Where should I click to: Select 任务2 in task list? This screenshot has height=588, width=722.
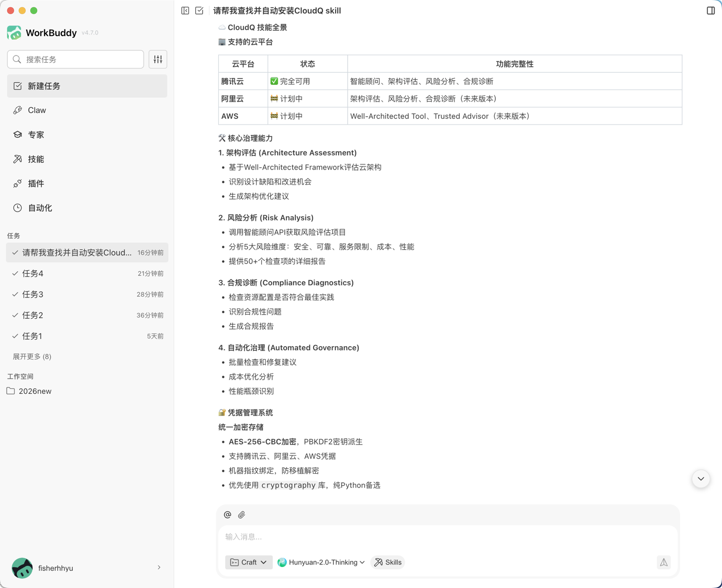[87, 315]
